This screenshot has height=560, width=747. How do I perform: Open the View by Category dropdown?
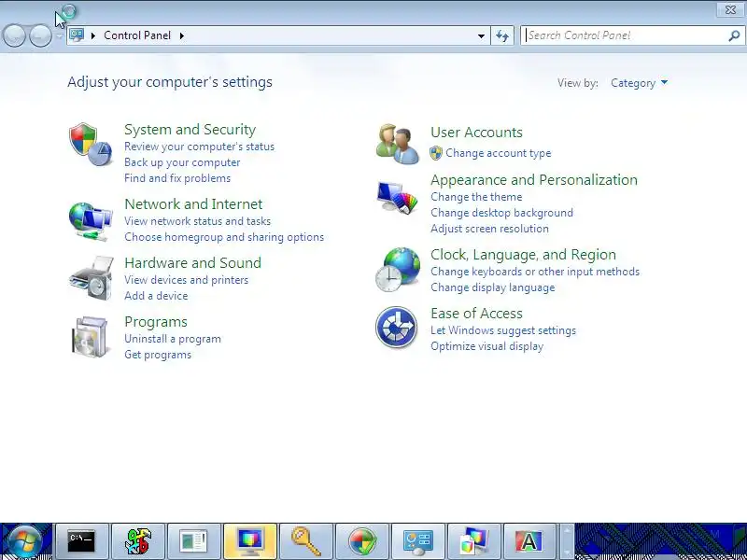tap(640, 83)
